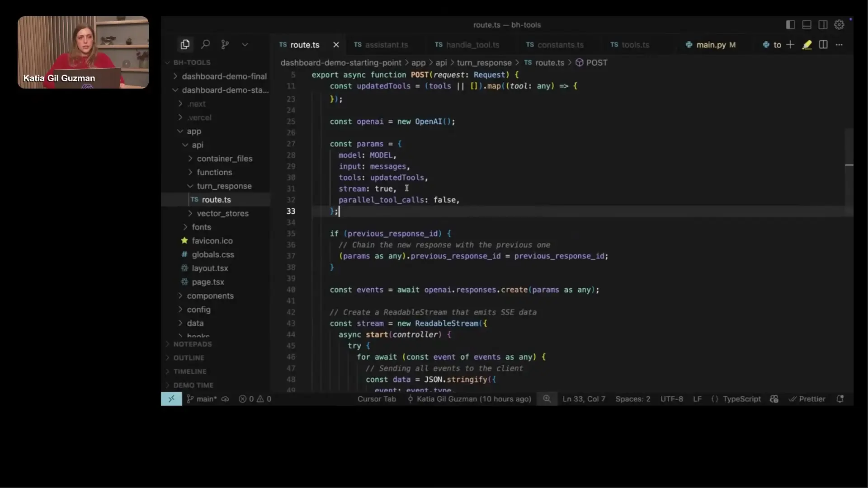
Task: Open the settings gear icon
Action: [x=839, y=25]
